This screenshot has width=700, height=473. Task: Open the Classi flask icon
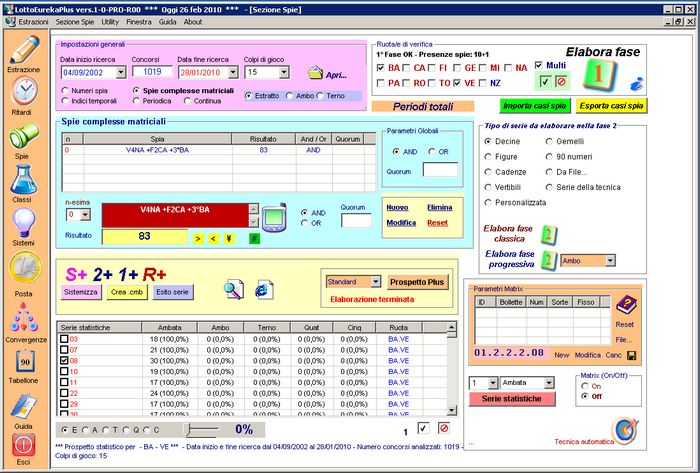coord(23,179)
